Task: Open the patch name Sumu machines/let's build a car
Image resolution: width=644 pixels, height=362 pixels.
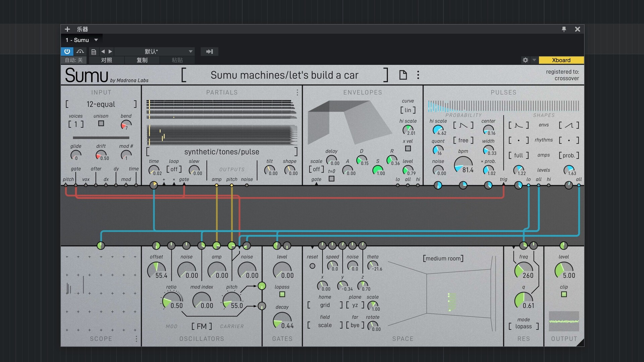Action: pyautogui.click(x=284, y=75)
